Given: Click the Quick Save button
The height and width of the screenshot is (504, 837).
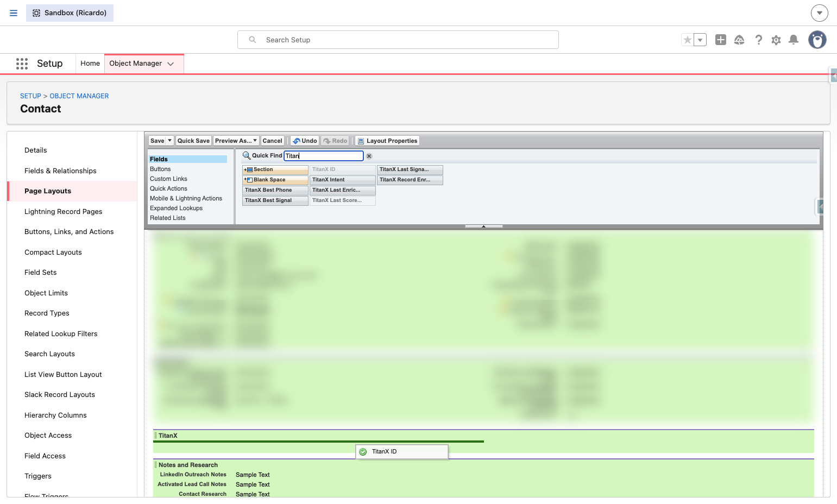Looking at the screenshot, I should click(x=193, y=141).
